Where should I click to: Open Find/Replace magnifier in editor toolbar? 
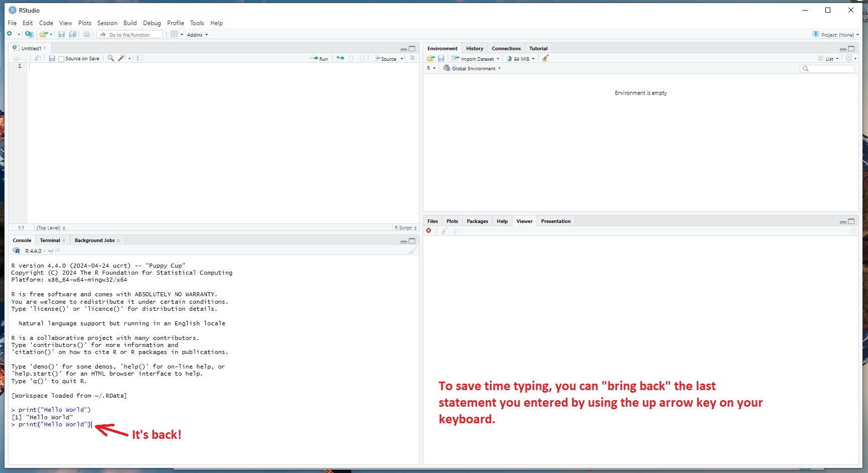point(111,58)
